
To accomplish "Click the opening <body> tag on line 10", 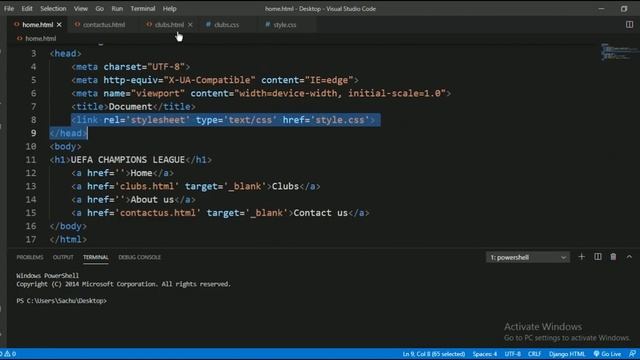I will [65, 147].
